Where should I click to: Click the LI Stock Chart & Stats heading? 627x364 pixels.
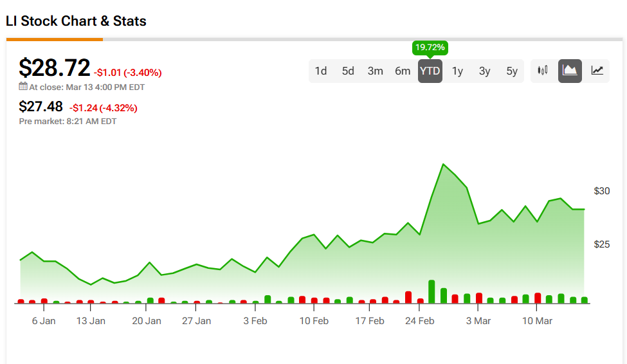point(76,21)
